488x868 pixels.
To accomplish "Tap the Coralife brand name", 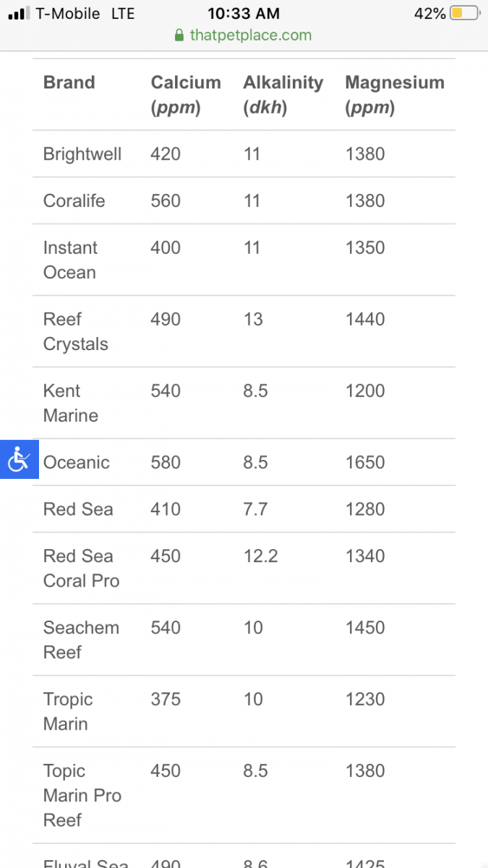I will 74,201.
